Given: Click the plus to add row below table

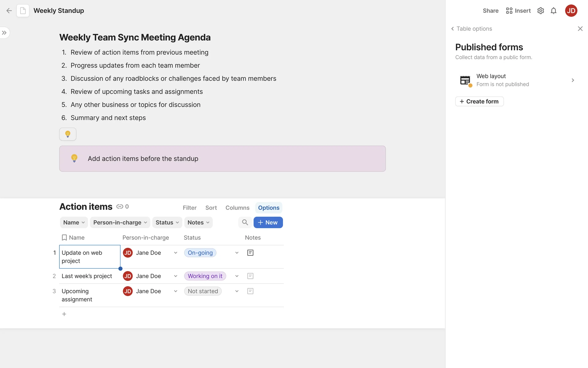Looking at the screenshot, I should pos(64,314).
